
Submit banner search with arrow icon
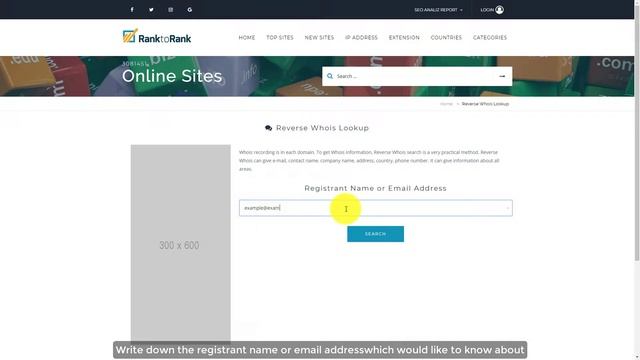(x=502, y=76)
